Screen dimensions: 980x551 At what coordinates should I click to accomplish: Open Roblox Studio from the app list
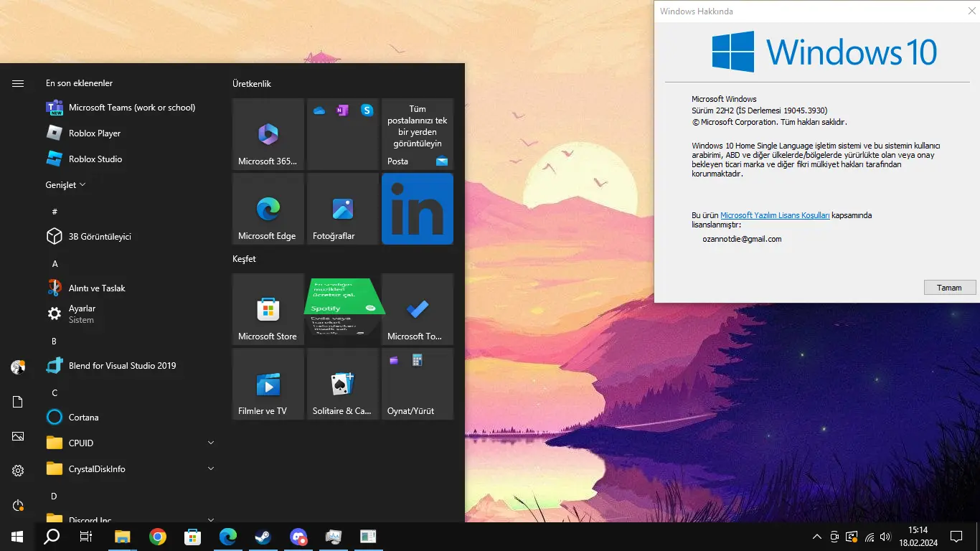pos(131,159)
